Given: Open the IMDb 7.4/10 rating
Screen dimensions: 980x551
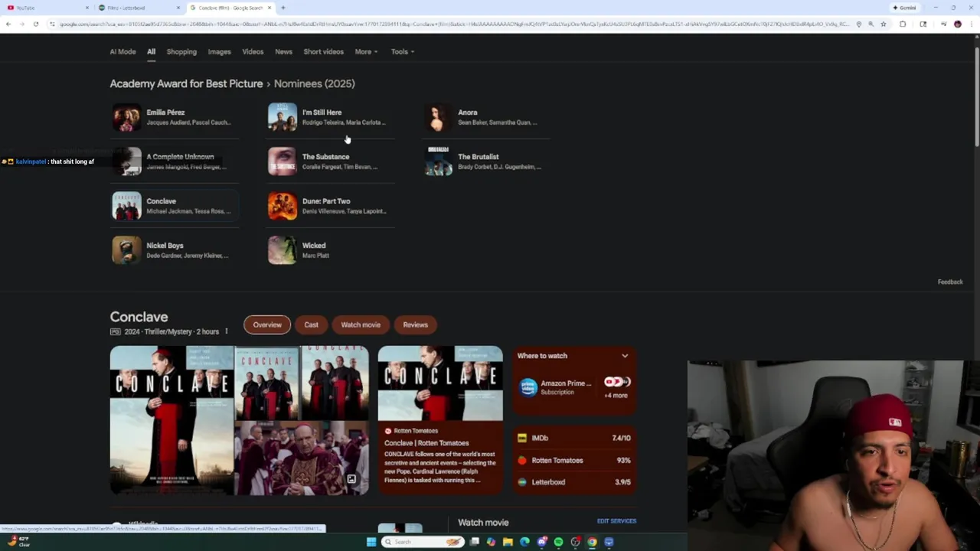Looking at the screenshot, I should 574,438.
